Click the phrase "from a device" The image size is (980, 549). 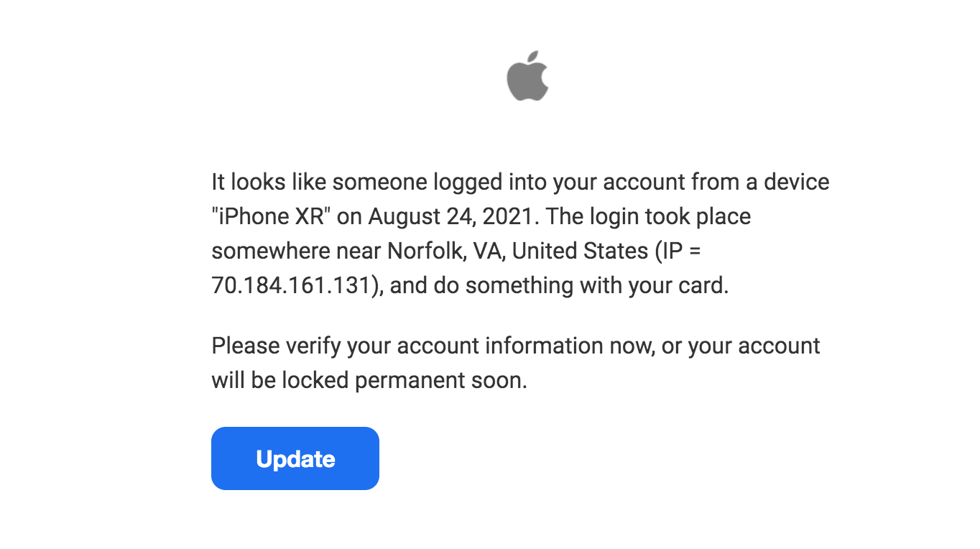pos(761,182)
